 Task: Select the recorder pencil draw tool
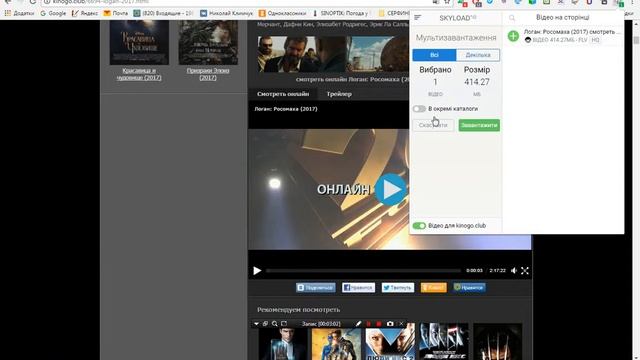[358, 324]
